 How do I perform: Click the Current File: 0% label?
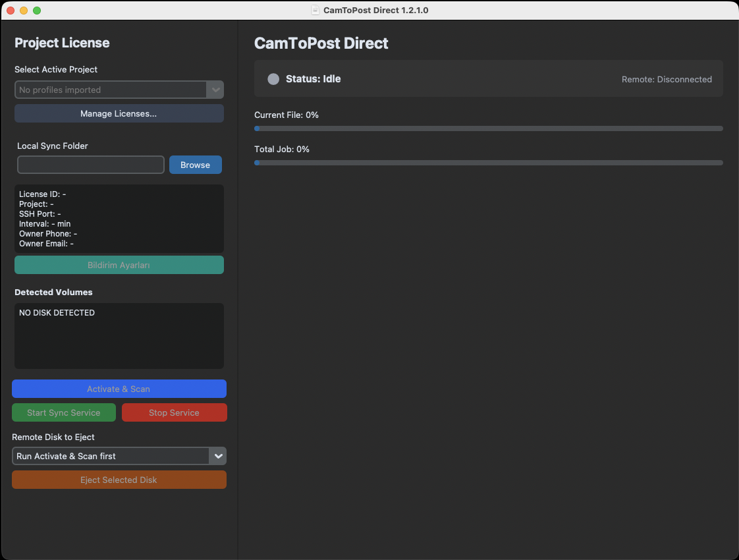coord(286,115)
